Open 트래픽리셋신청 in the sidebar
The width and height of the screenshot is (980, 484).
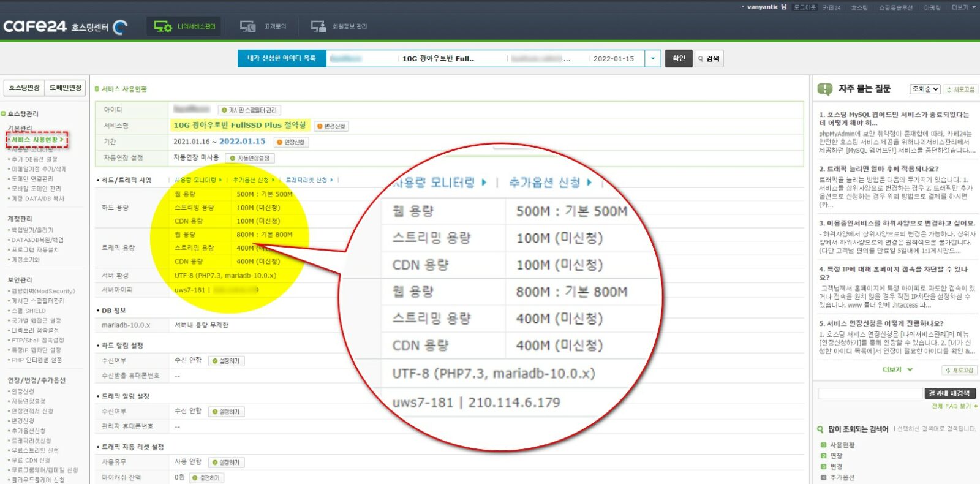[31, 441]
